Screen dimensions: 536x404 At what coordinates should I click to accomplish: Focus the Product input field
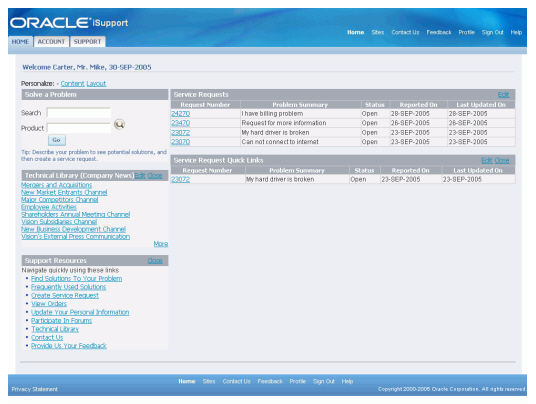point(79,128)
